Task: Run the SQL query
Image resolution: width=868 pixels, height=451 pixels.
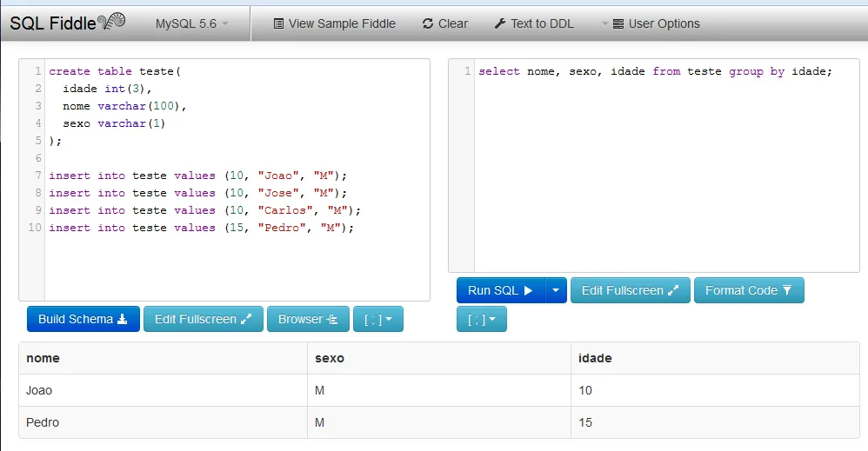Action: pyautogui.click(x=500, y=290)
